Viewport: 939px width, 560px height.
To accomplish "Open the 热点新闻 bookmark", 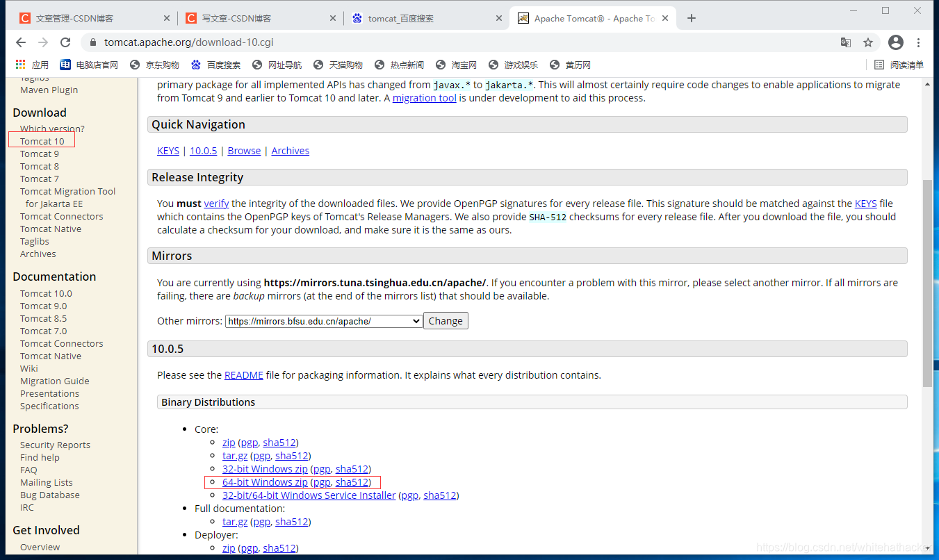I will tap(399, 65).
